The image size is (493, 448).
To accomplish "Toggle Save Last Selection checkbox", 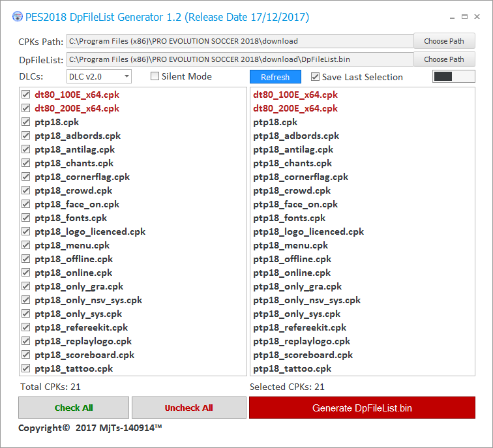I will tap(315, 77).
